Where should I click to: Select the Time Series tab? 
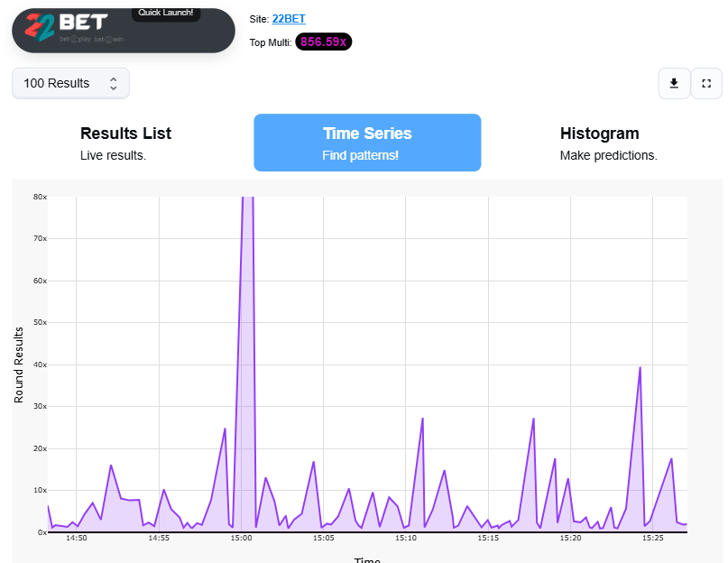coord(367,143)
